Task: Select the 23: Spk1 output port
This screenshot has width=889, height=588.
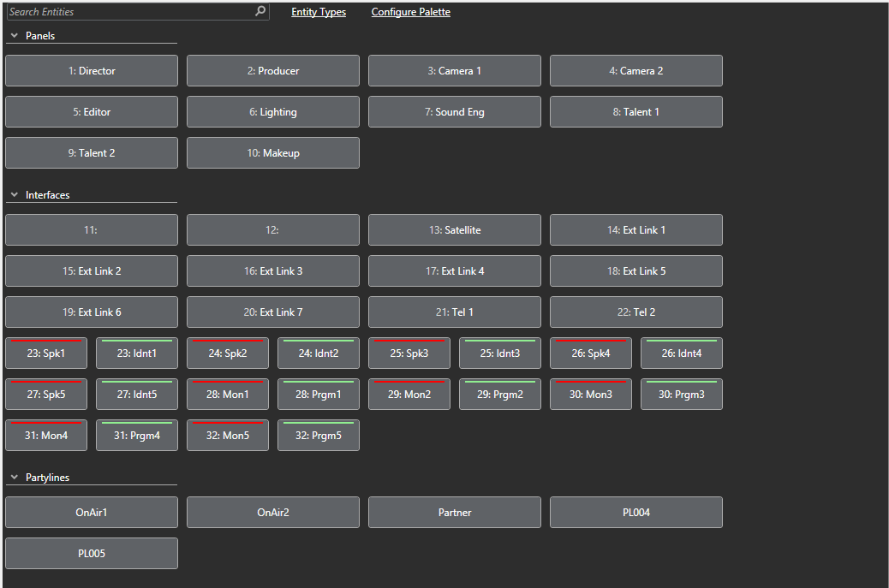Action: tap(46, 353)
